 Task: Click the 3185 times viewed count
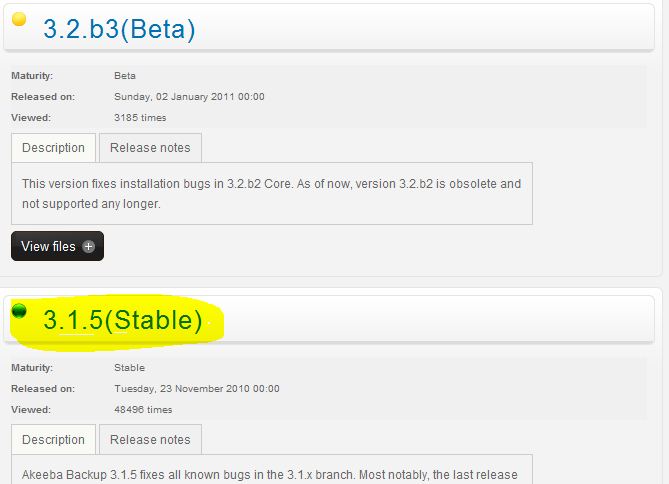pyautogui.click(x=140, y=118)
